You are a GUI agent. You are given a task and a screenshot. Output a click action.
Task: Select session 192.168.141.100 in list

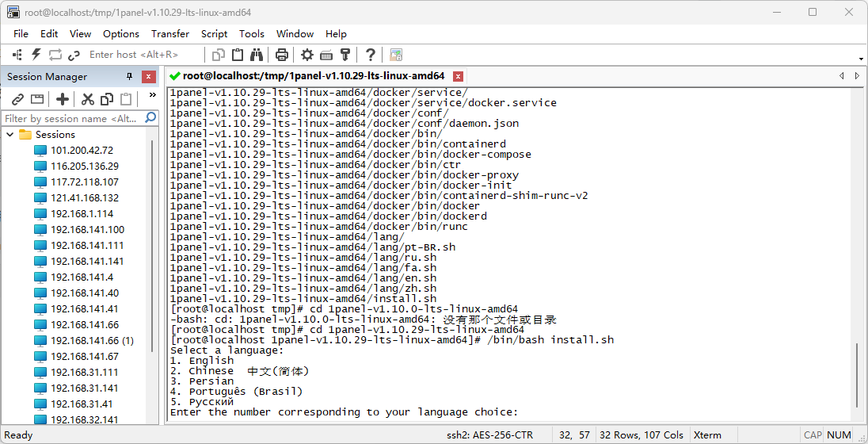87,230
